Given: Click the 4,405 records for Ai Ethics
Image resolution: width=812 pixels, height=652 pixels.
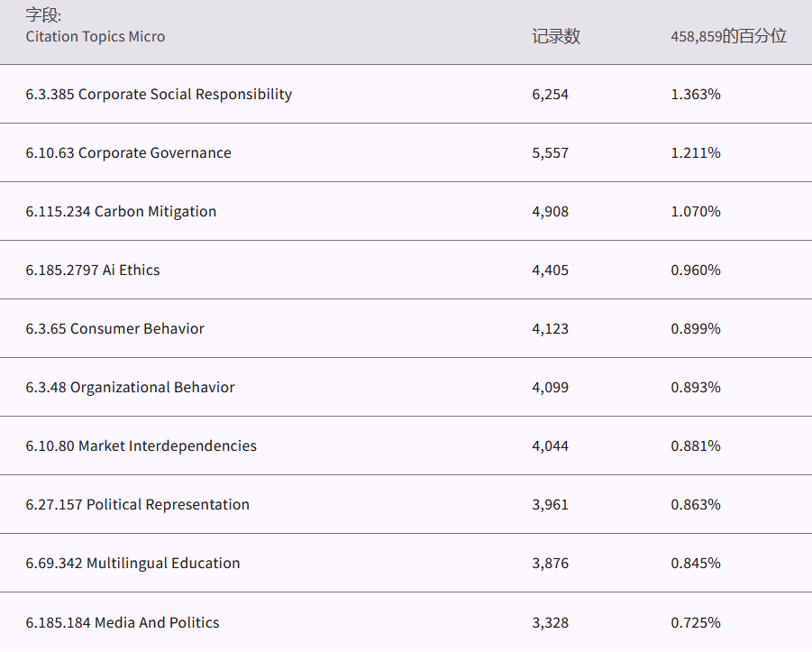Looking at the screenshot, I should [x=550, y=271].
